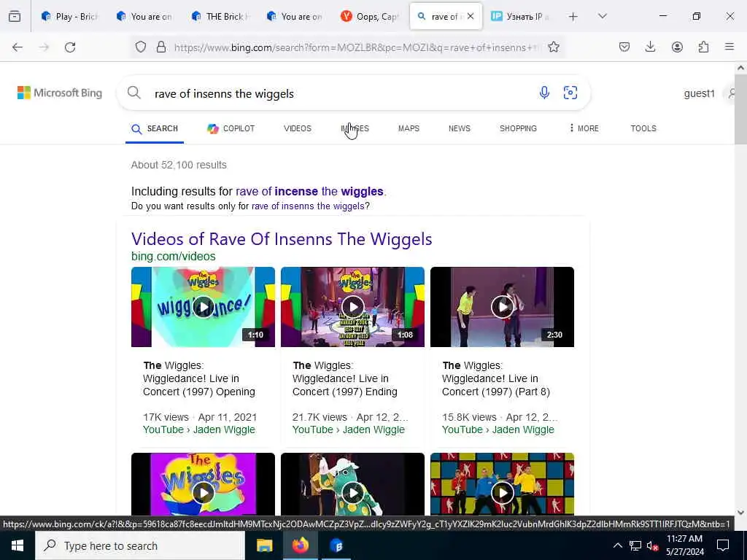Open the MAPS search tab
Viewport: 747px width, 560px height.
[x=409, y=128]
